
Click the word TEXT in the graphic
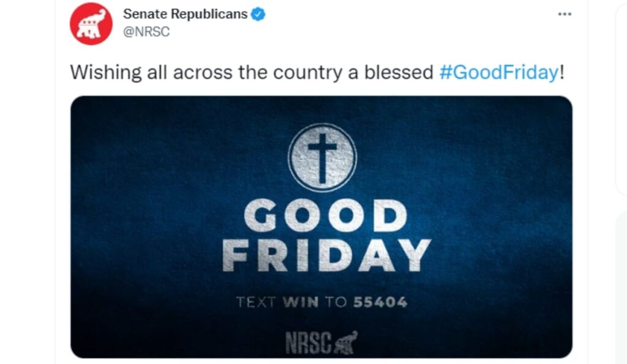point(256,302)
